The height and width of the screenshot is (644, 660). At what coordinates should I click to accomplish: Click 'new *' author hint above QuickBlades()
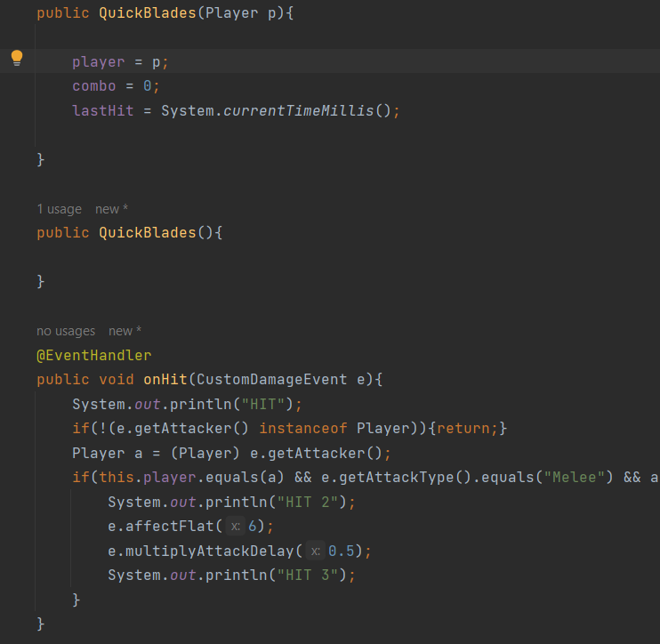[111, 209]
